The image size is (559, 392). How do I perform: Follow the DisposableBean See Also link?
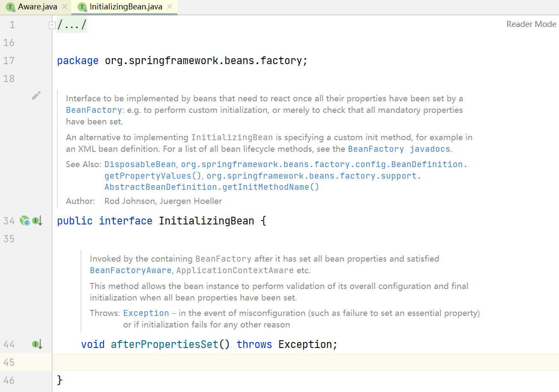click(140, 165)
